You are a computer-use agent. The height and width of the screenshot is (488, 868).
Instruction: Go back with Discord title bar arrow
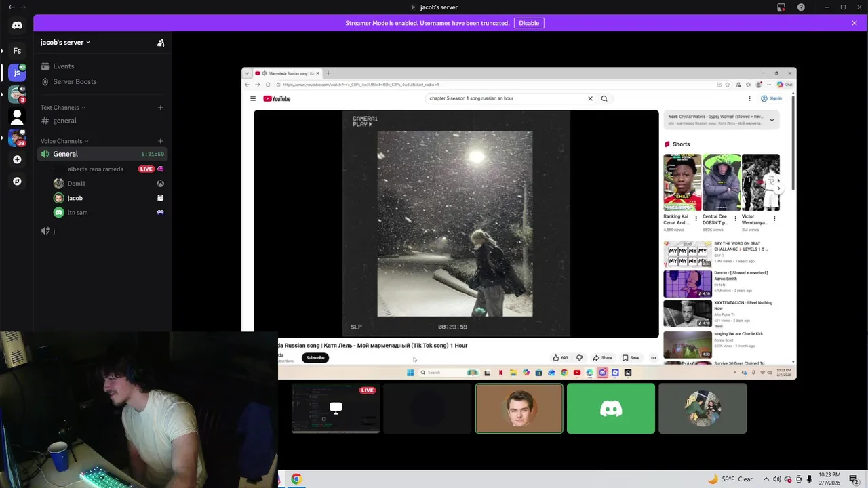(x=11, y=7)
